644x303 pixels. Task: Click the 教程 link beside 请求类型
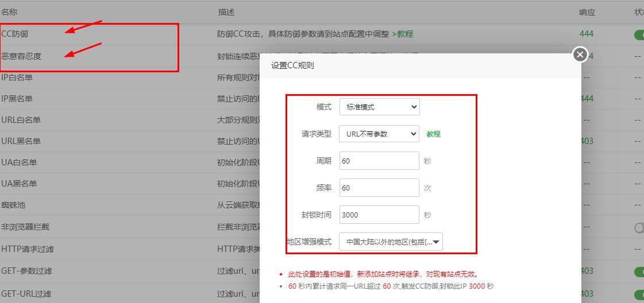point(433,134)
